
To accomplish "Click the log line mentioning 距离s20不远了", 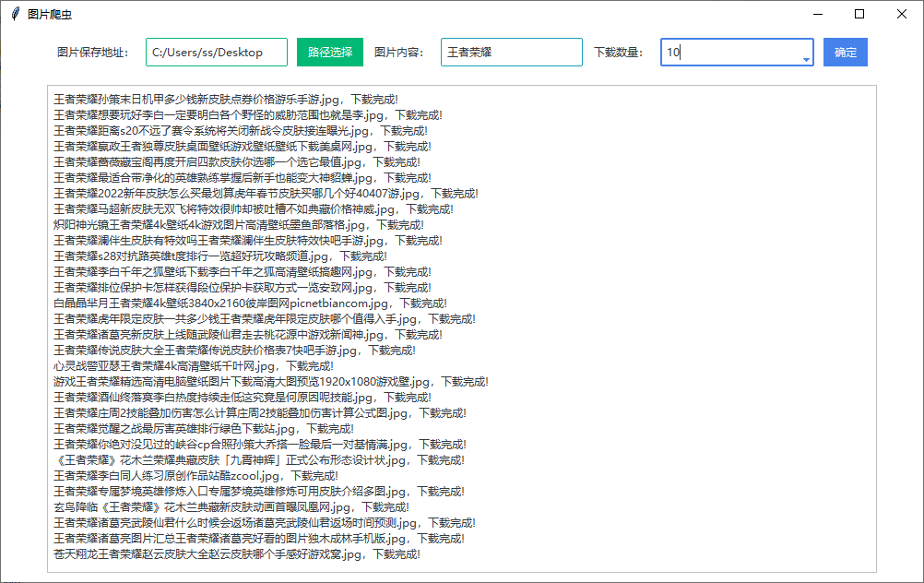I will [x=241, y=131].
